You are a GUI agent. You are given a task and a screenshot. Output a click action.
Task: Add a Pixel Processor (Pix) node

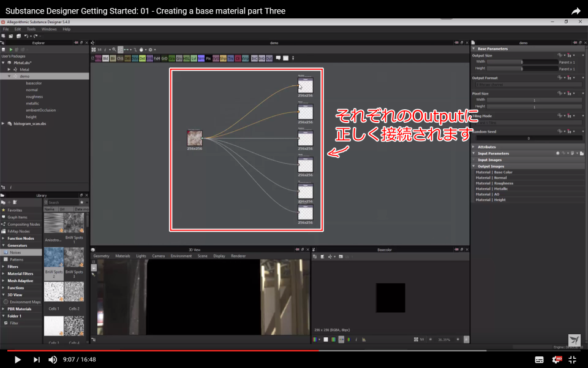(208, 58)
